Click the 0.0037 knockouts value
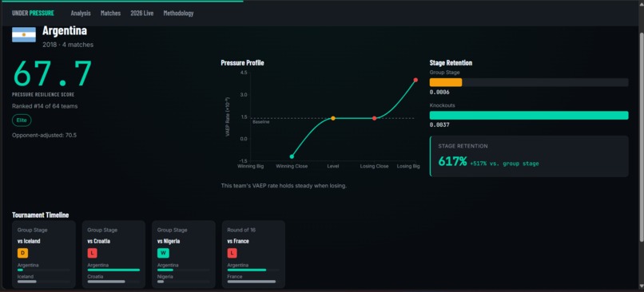The height and width of the screenshot is (292, 644). [x=439, y=125]
